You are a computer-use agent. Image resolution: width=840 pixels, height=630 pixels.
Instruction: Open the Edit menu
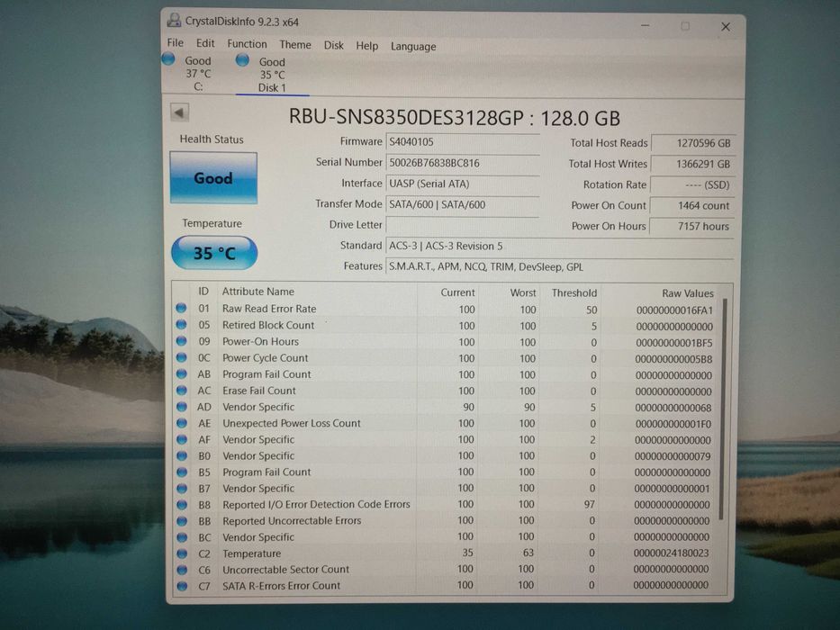tap(205, 43)
